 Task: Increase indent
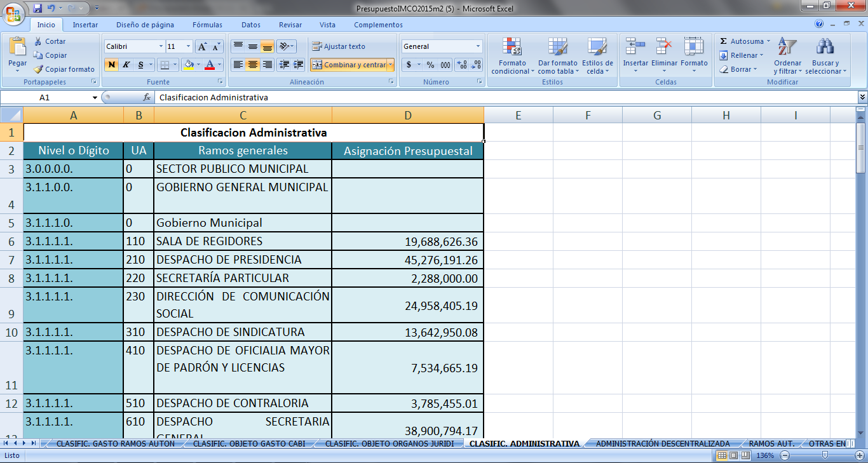(x=299, y=65)
